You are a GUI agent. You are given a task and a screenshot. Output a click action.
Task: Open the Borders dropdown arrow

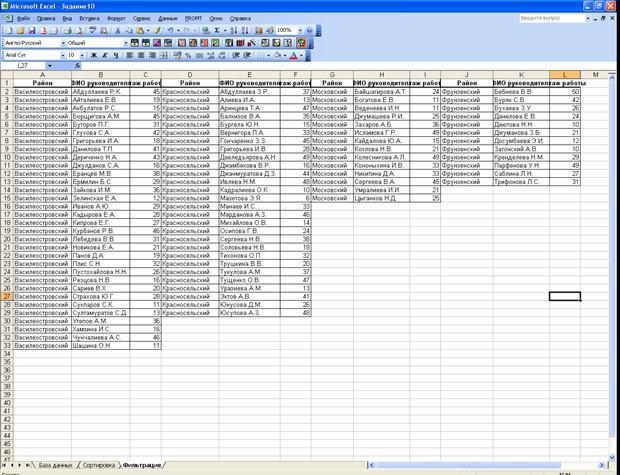click(268, 55)
